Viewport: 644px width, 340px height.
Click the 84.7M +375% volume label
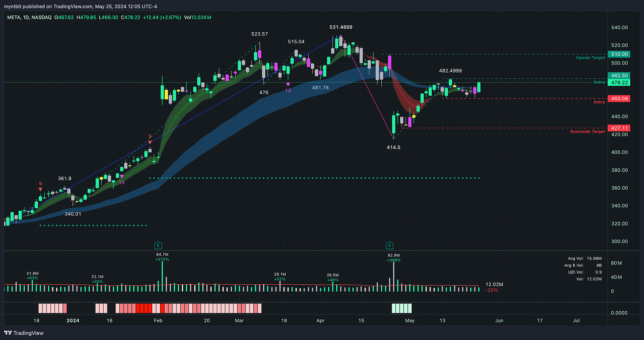[x=162, y=257]
